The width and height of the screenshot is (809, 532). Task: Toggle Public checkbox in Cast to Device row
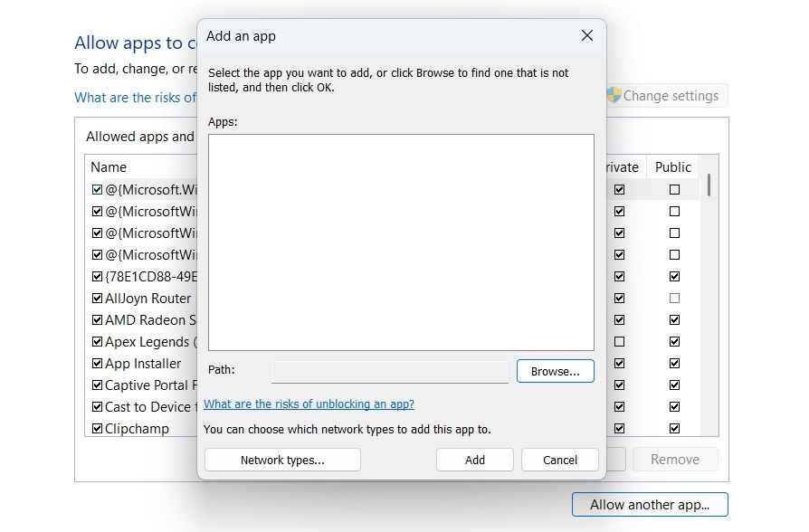pyautogui.click(x=674, y=406)
